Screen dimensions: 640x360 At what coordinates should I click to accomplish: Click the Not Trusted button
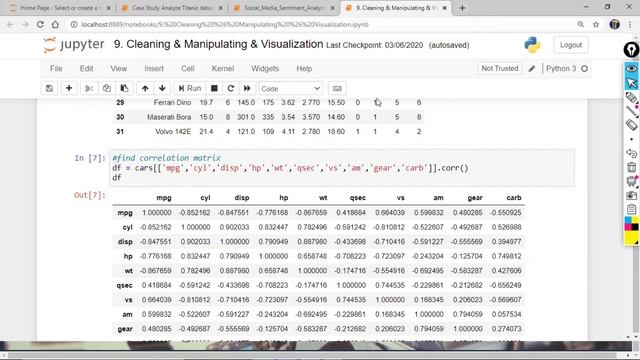tap(500, 68)
